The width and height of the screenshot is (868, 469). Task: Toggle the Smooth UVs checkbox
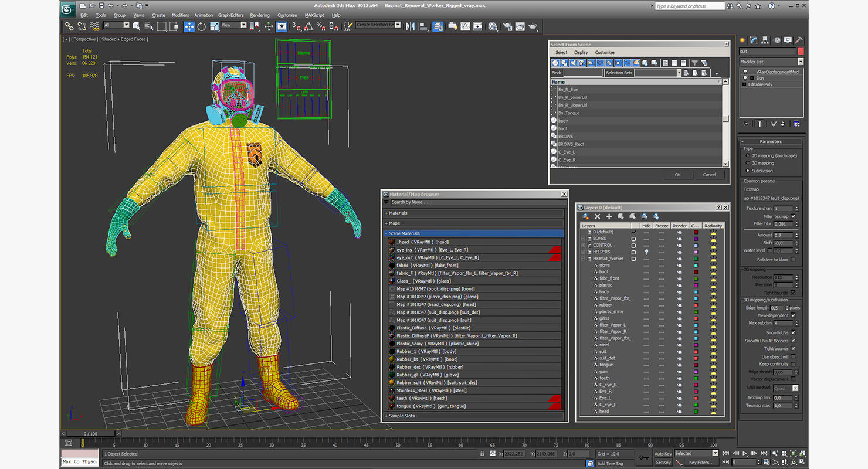click(x=793, y=333)
